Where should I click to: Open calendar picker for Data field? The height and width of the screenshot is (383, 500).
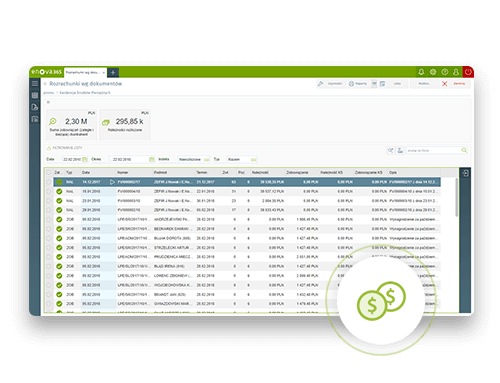coord(85,159)
